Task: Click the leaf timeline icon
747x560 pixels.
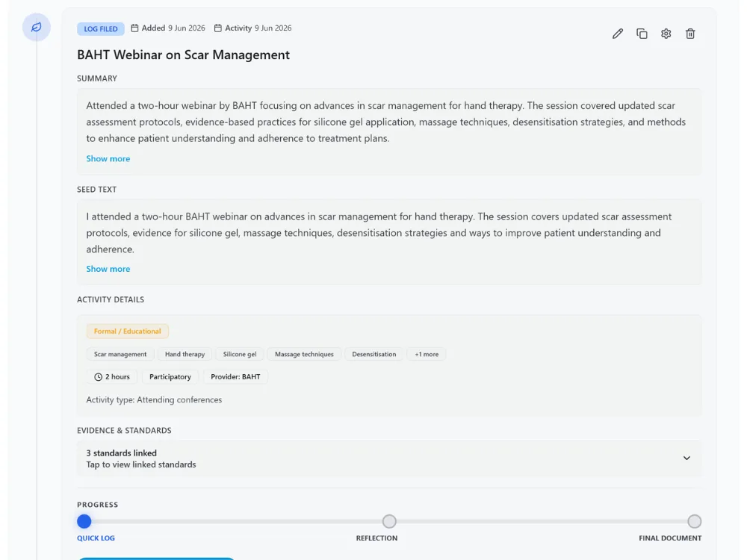Action: click(x=36, y=27)
